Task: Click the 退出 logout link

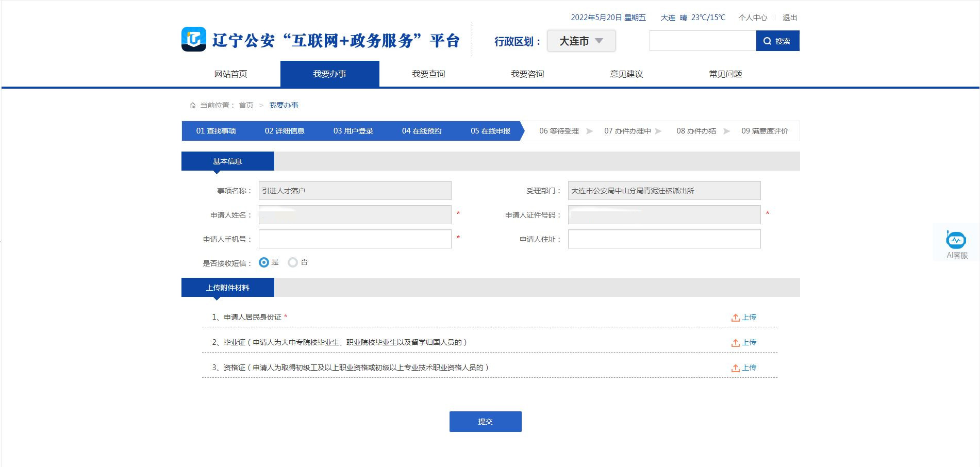Action: 790,18
